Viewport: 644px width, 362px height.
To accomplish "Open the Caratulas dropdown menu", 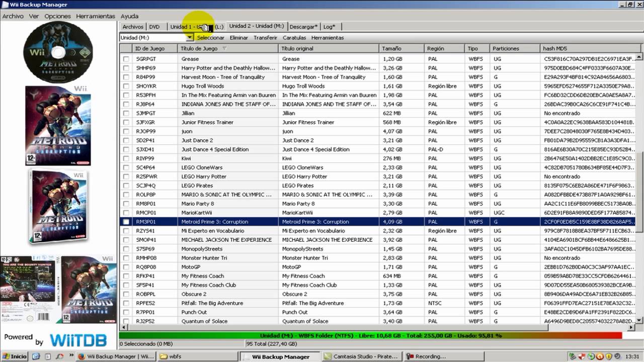I will (x=294, y=38).
